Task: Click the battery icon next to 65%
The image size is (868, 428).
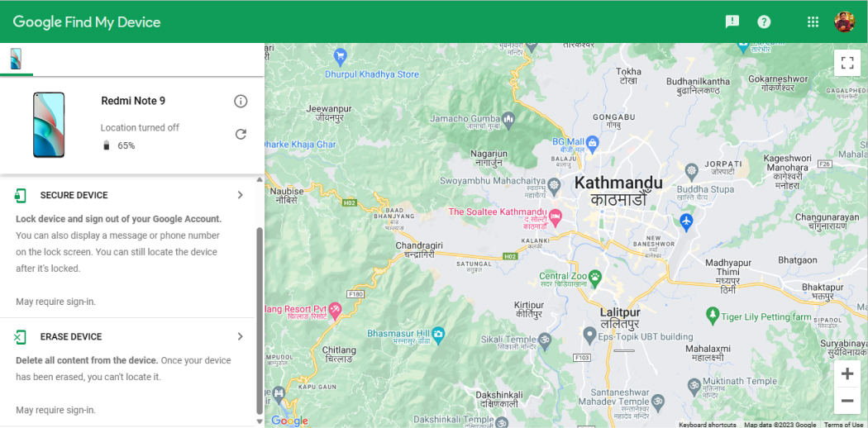Action: (107, 145)
